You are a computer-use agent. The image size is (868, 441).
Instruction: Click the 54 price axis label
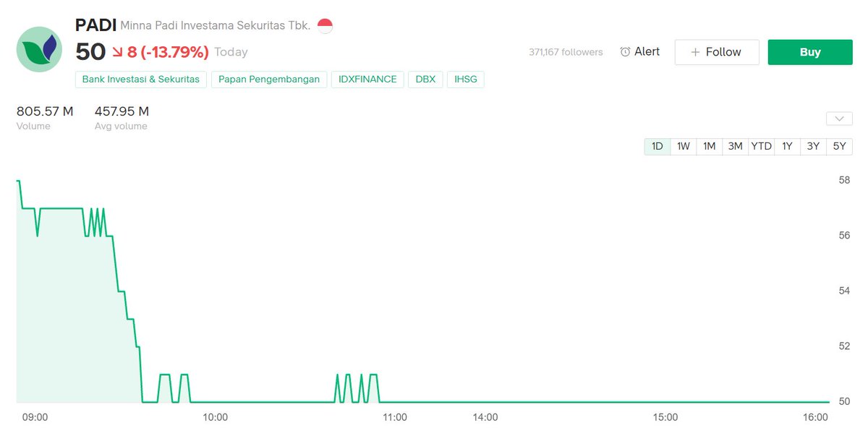844,291
